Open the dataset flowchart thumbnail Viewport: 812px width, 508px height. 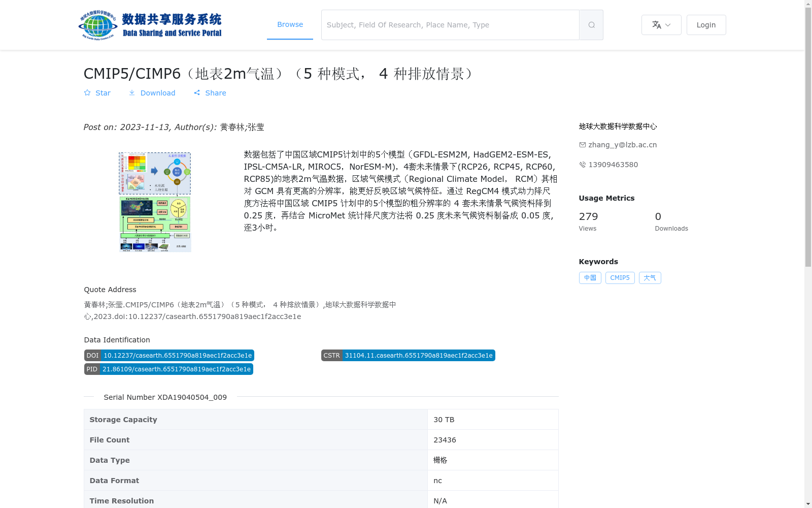(155, 202)
